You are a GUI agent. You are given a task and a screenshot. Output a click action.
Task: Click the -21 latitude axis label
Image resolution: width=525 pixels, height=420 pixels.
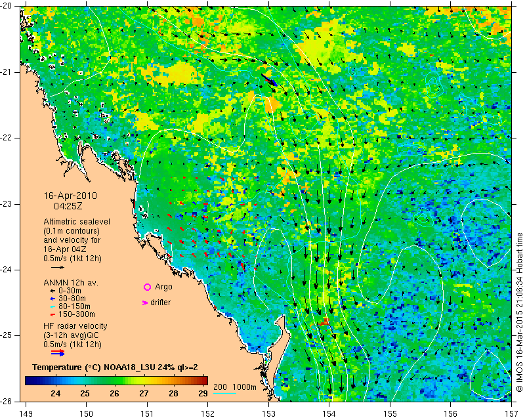[x=7, y=72]
